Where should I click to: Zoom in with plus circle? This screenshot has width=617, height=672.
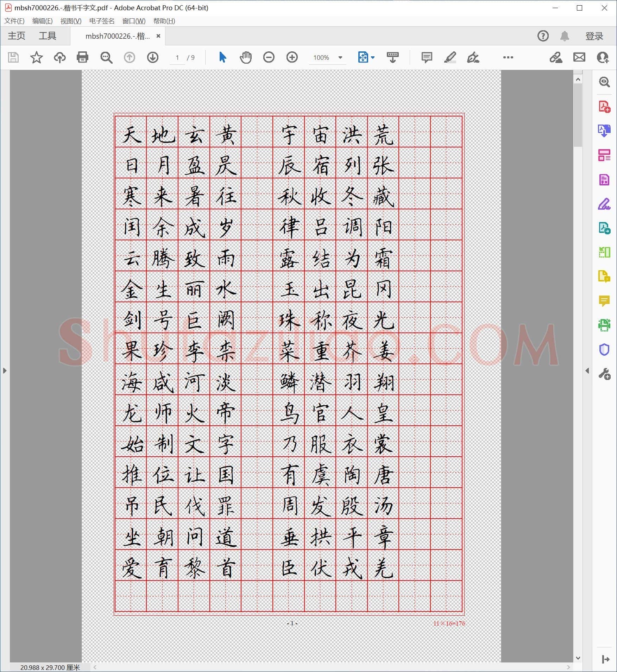292,57
